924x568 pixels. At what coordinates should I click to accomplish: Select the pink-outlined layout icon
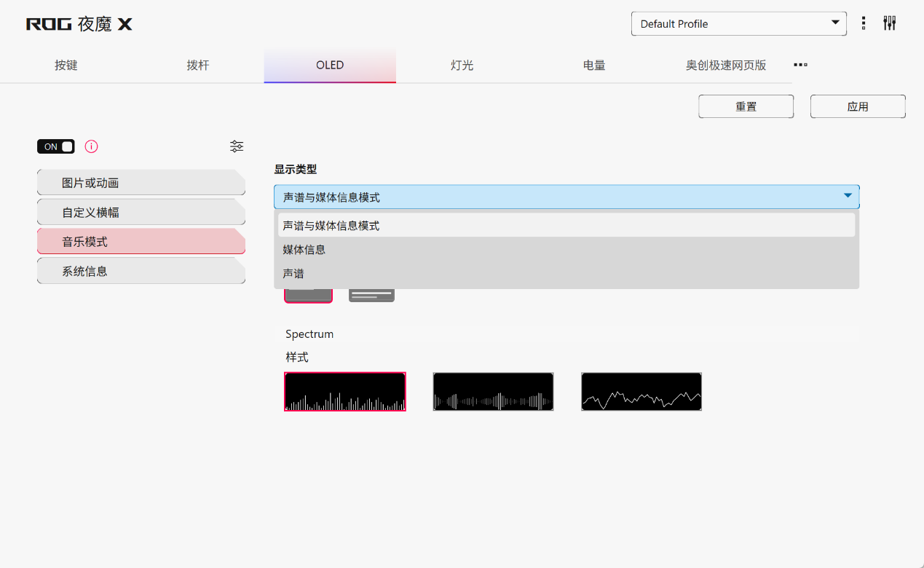308,295
